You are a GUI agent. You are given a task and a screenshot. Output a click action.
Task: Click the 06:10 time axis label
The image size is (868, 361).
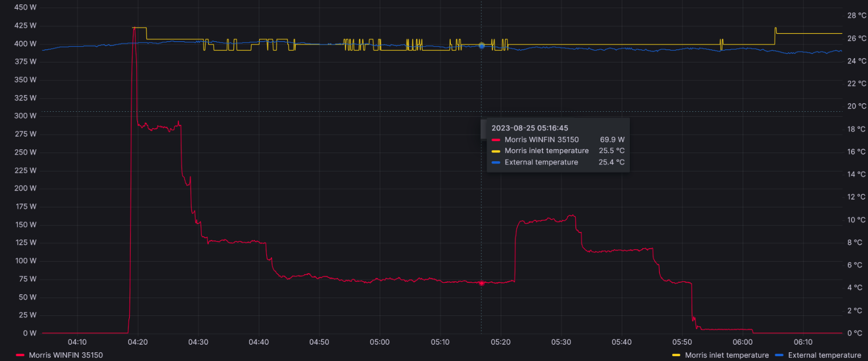click(x=803, y=342)
